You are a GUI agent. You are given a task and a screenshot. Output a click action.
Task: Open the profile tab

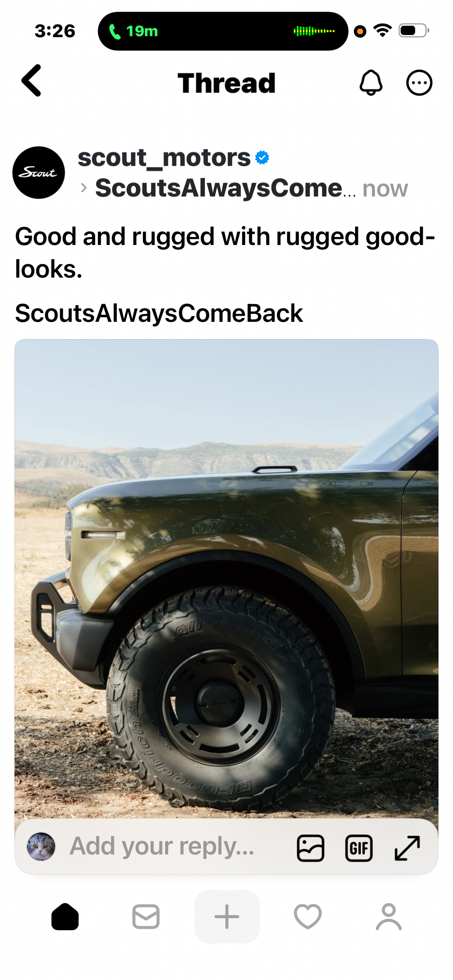tap(389, 917)
